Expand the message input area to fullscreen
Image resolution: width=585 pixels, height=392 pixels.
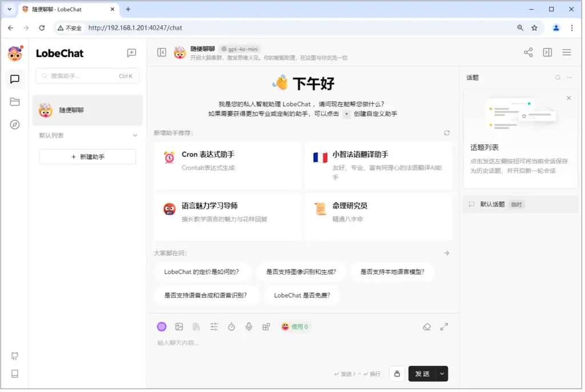444,326
